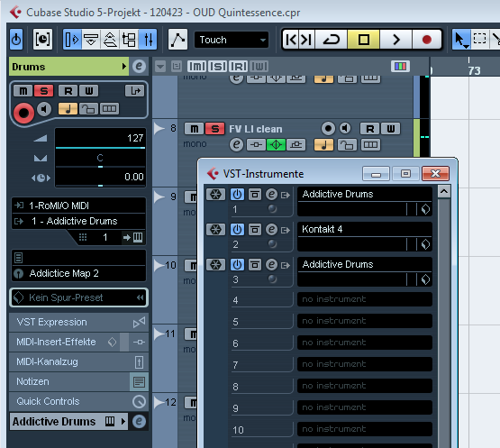The width and height of the screenshot is (500, 448).
Task: Open FV LI clean edit channel settings button
Action: point(236,144)
